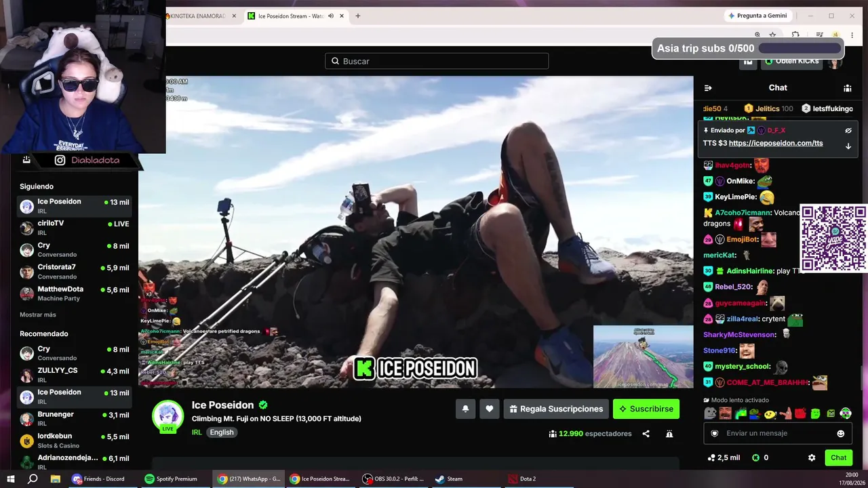Open a new browser tab

(358, 16)
